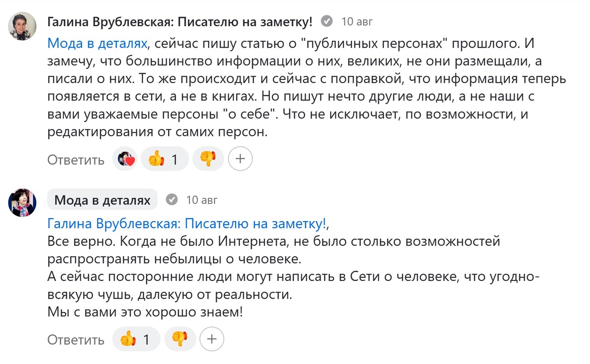590x364 pixels.
Task: Click the 10 авг timestamp on the first comment
Action: point(357,21)
